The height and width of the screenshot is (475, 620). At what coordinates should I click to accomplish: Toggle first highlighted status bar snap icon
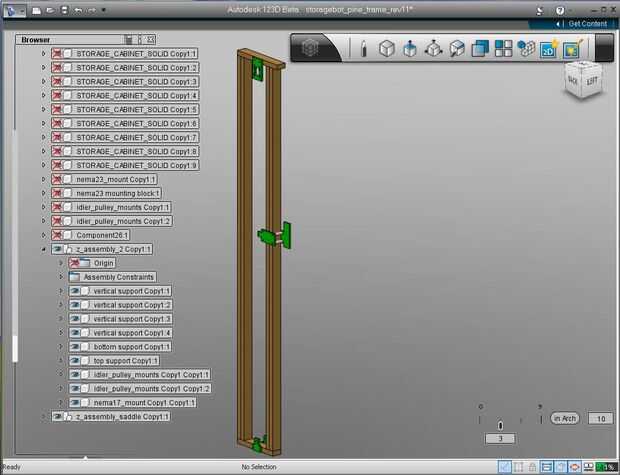coord(505,467)
